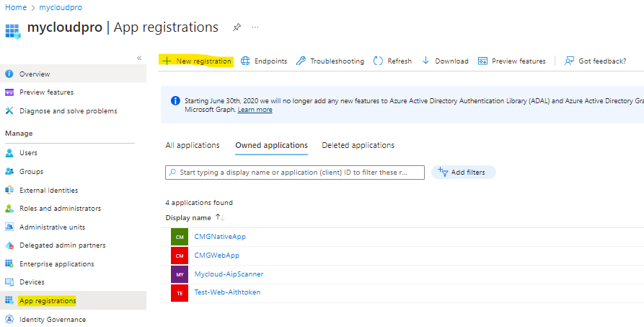Click Add filters button
644x327 pixels.
[463, 173]
